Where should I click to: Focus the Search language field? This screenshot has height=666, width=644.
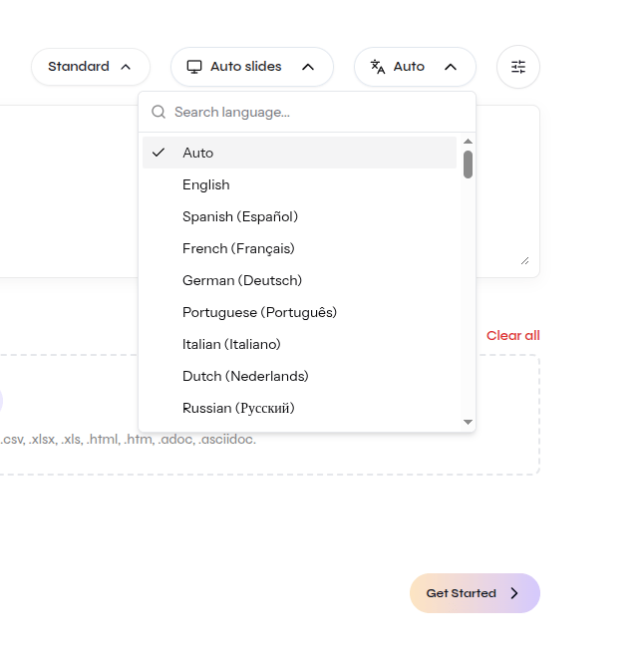point(307,112)
